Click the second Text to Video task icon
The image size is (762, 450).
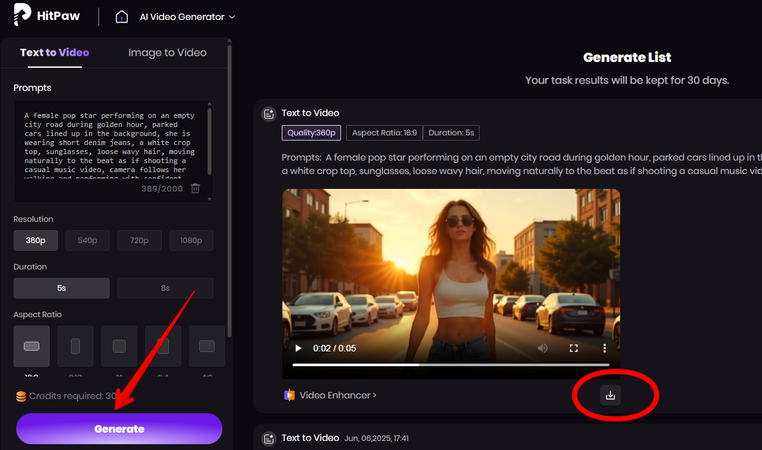269,439
